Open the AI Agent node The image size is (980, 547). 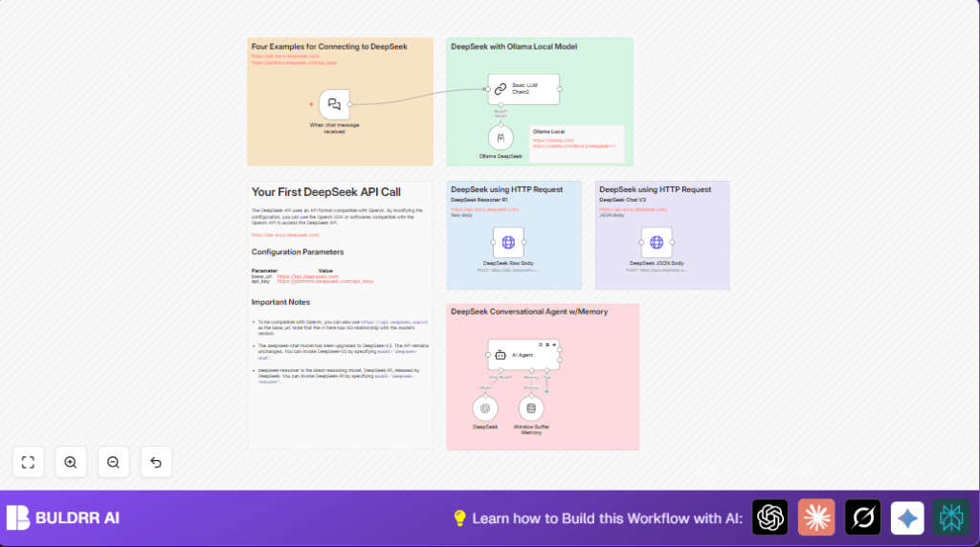coord(523,355)
